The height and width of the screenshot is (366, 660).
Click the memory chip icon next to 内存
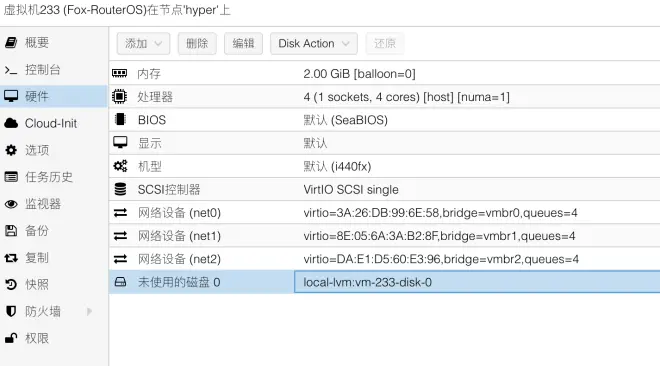(x=120, y=74)
